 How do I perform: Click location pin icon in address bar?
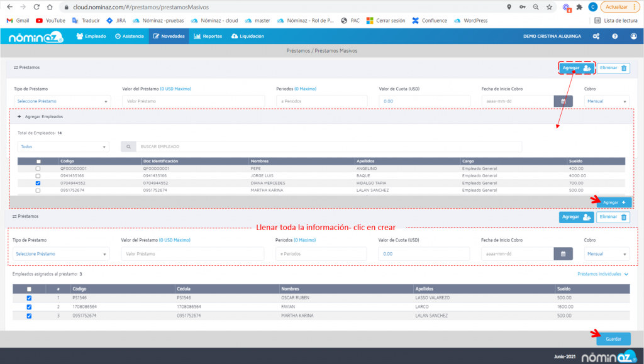coord(509,7)
